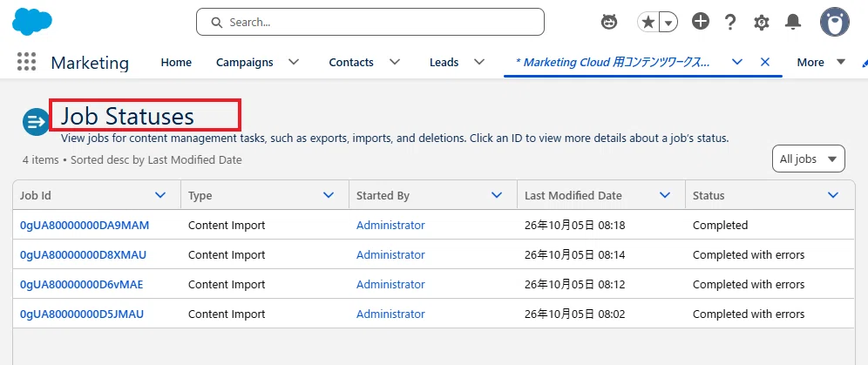
Task: Open Administrator link in 08:02 row
Action: pyautogui.click(x=390, y=314)
